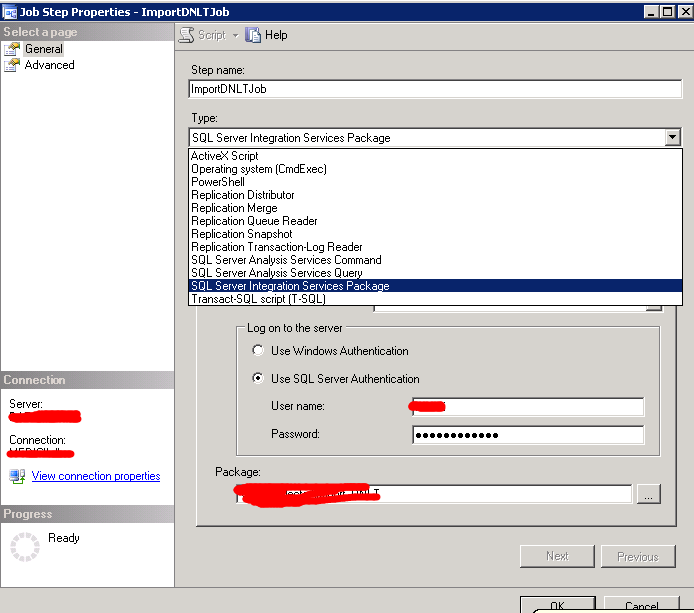Click the title bar window icon

tap(10, 12)
